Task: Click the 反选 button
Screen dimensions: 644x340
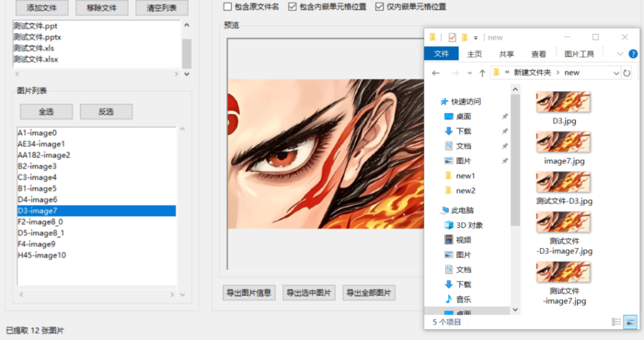Action: (106, 111)
